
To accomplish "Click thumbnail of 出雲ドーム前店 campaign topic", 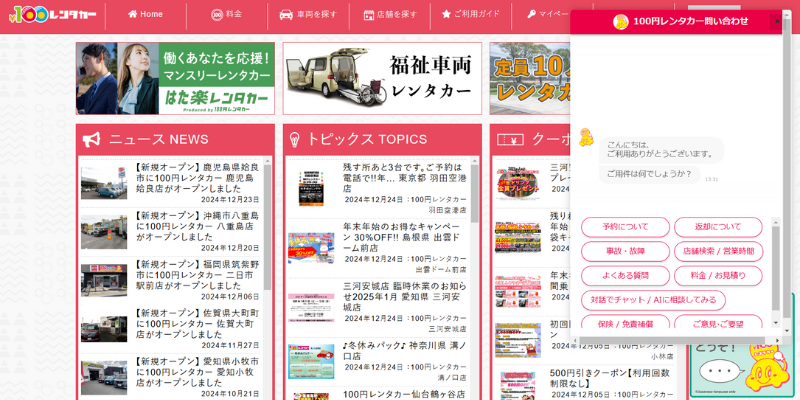I will pos(311,248).
